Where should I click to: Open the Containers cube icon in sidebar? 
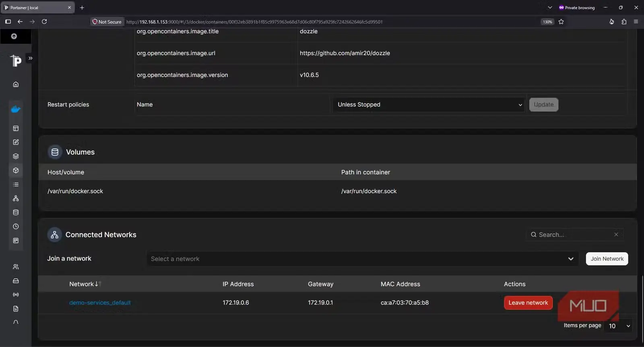point(16,170)
